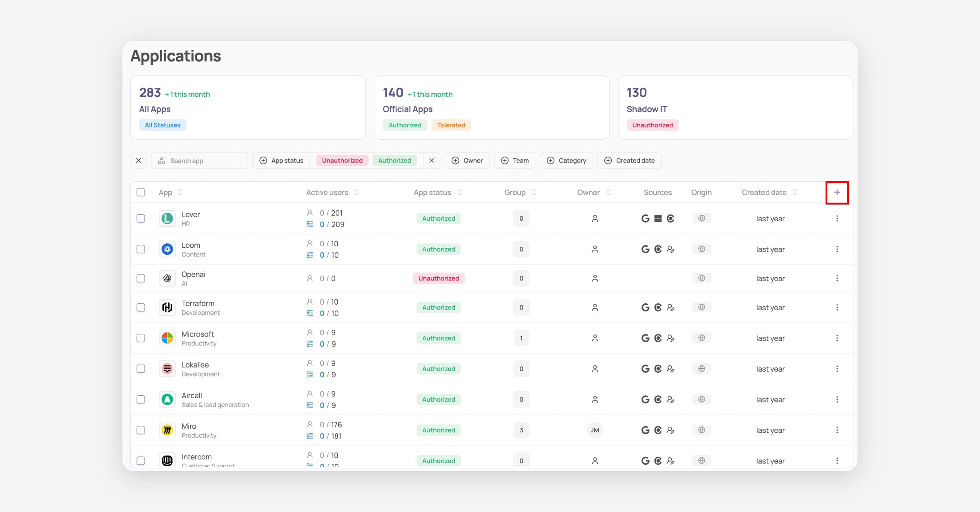980x512 pixels.
Task: Open three-dot menu for Lever row
Action: pyautogui.click(x=837, y=218)
